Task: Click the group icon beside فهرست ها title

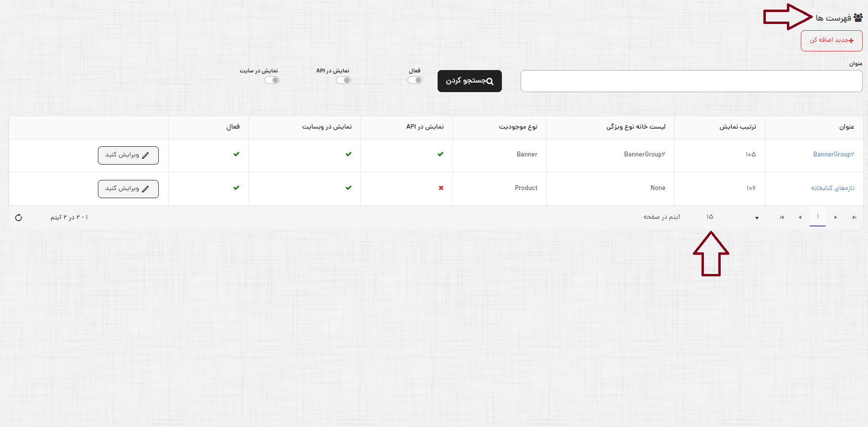Action: (x=858, y=18)
